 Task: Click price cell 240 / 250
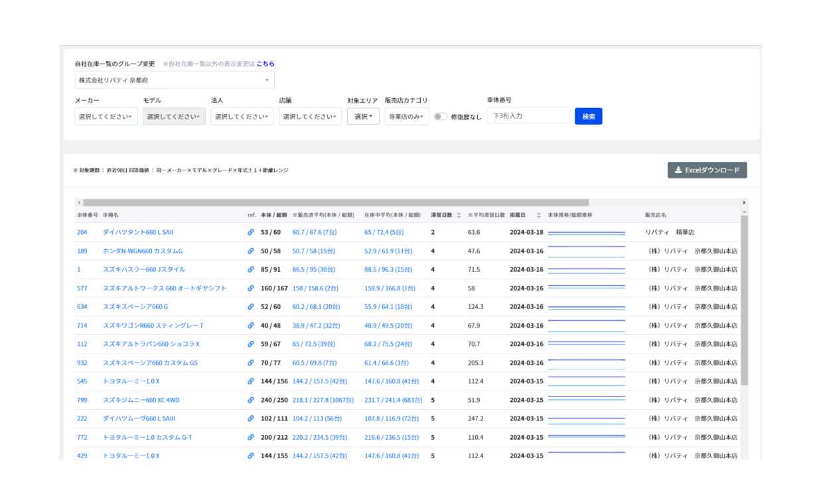(275, 400)
